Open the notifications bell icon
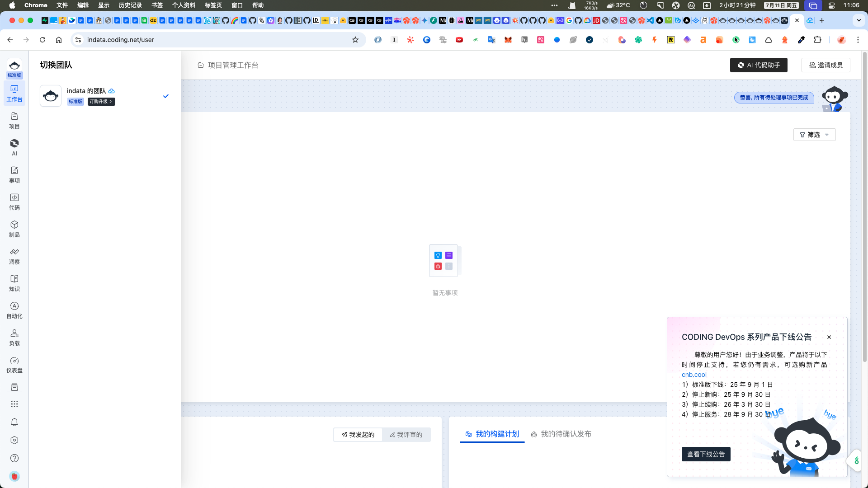 point(14,422)
